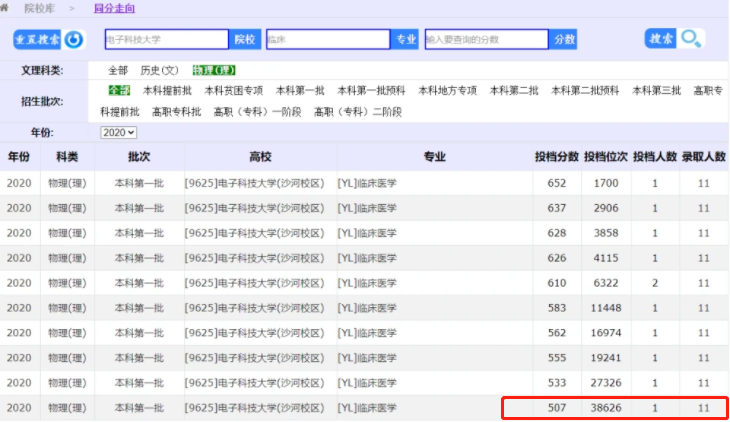The height and width of the screenshot is (422, 730).
Task: Click the 科类 column header
Action: click(67, 157)
